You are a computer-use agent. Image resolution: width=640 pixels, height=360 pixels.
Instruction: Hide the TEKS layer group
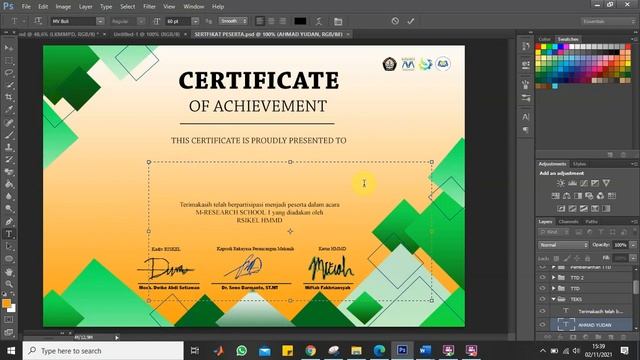tap(542, 299)
